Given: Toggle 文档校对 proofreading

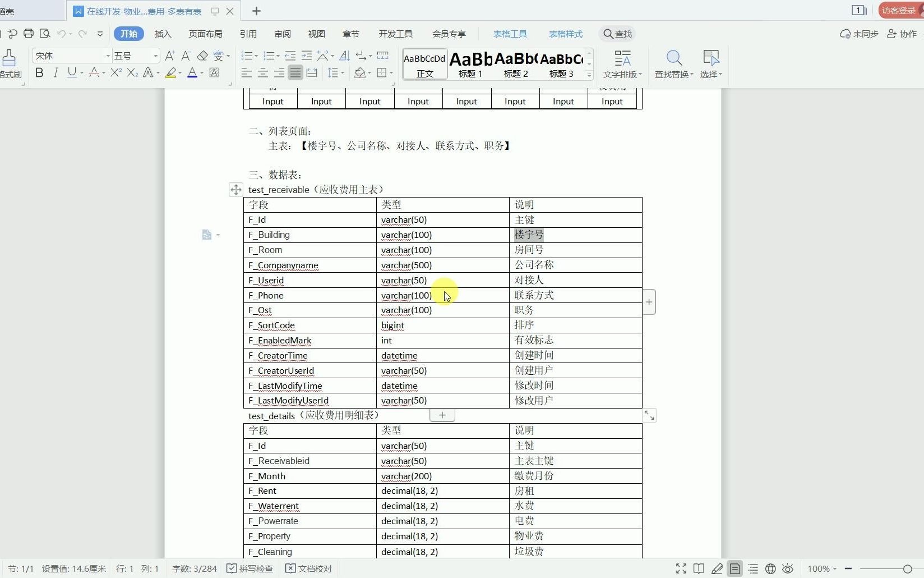Looking at the screenshot, I should [x=309, y=568].
